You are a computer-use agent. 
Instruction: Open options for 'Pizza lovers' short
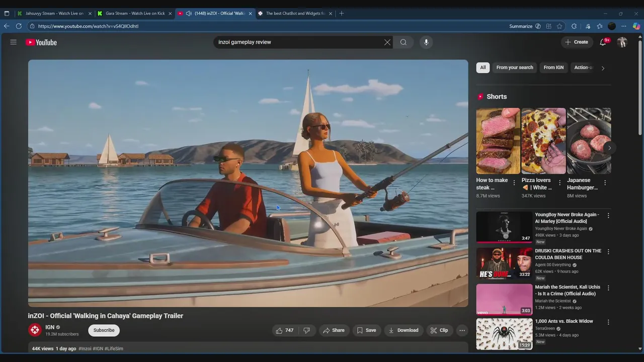559,183
